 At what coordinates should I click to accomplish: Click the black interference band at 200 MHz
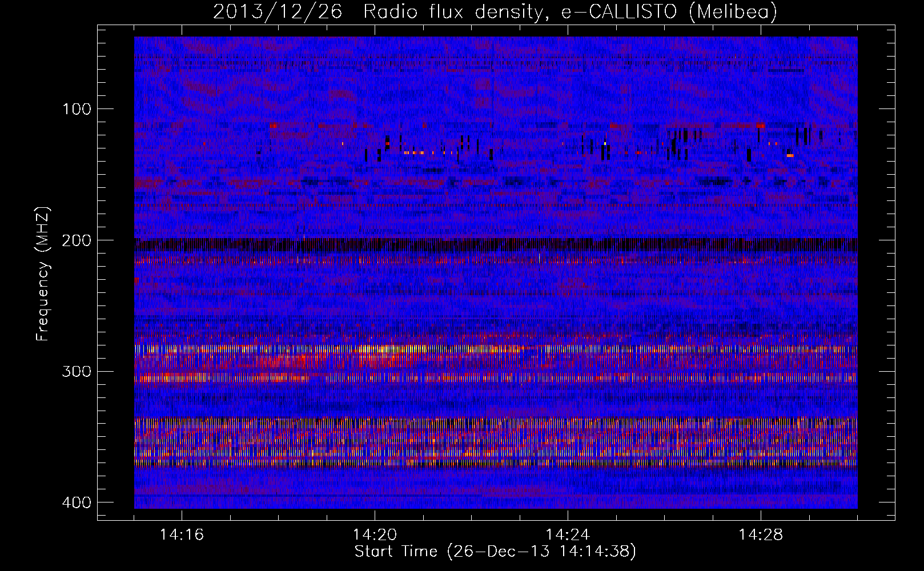click(496, 245)
